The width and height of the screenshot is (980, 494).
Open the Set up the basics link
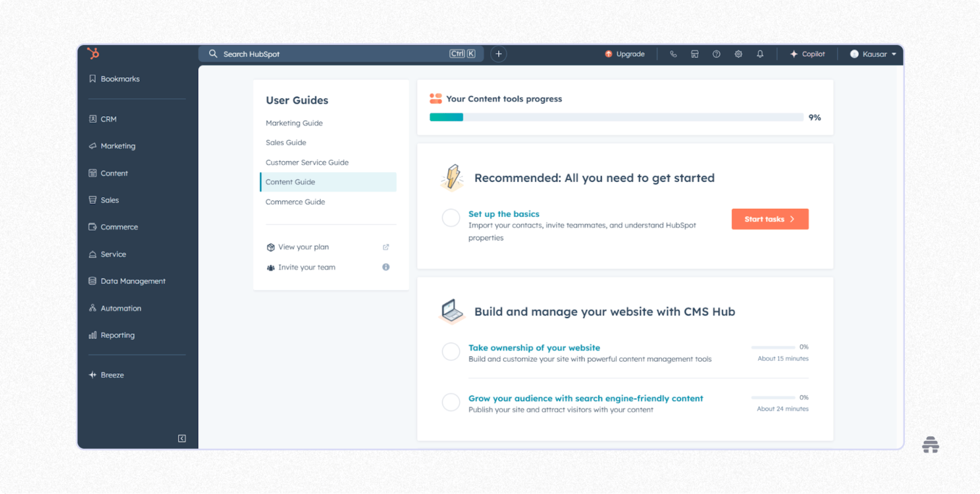click(503, 214)
